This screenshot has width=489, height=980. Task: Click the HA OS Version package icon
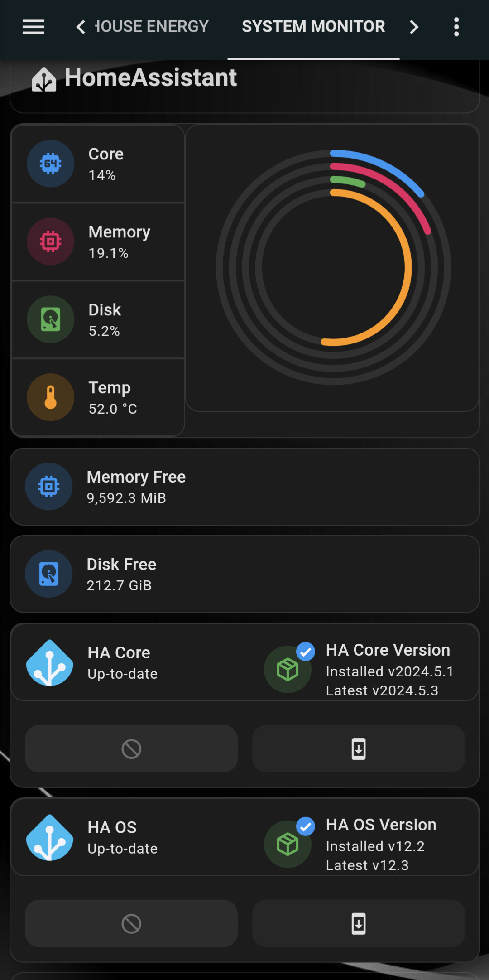click(288, 845)
